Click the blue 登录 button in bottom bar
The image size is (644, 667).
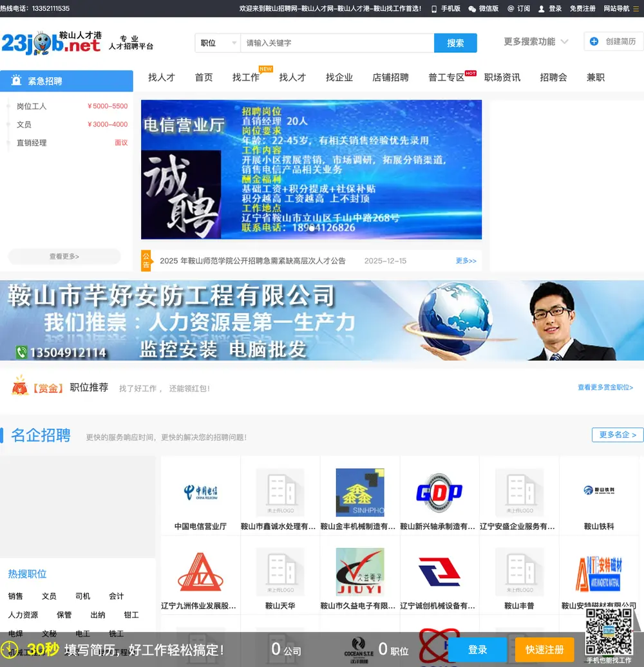[x=478, y=650]
